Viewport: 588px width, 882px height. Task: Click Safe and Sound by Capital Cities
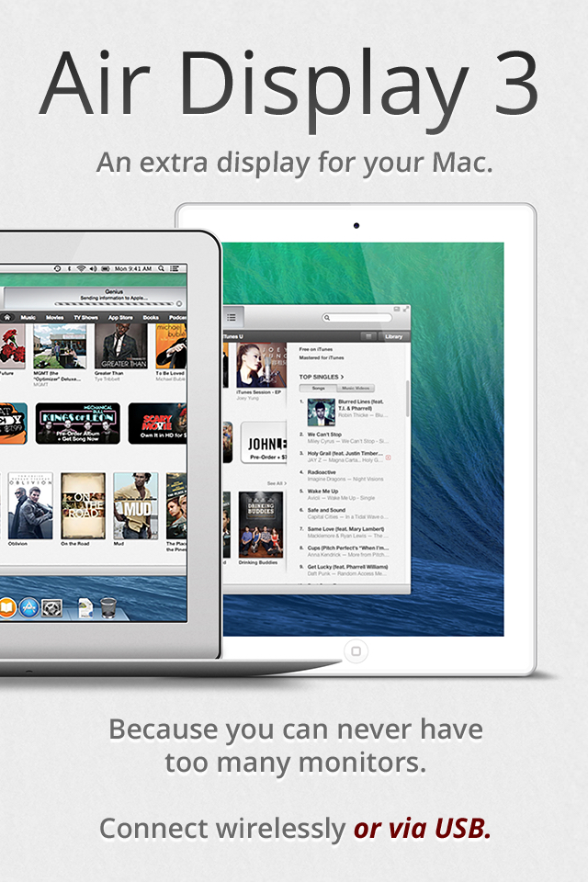tap(326, 510)
